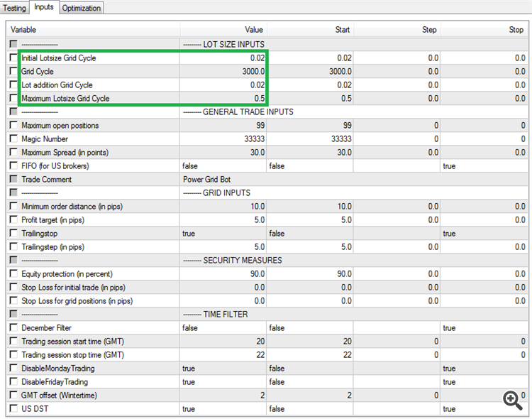Check Minimum order distance checkbox
The width and height of the screenshot is (532, 419).
pos(13,206)
